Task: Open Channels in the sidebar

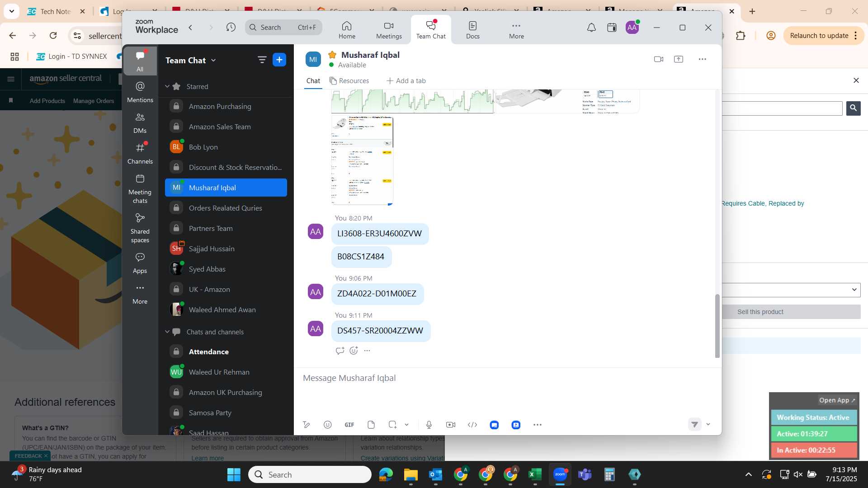Action: coord(140,154)
